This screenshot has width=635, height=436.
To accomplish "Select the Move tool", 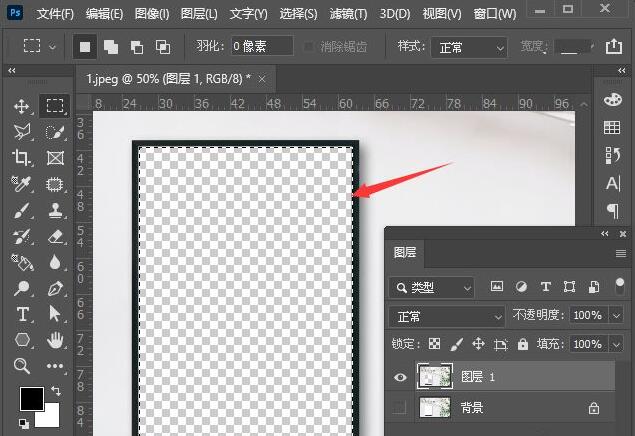I will pyautogui.click(x=21, y=106).
